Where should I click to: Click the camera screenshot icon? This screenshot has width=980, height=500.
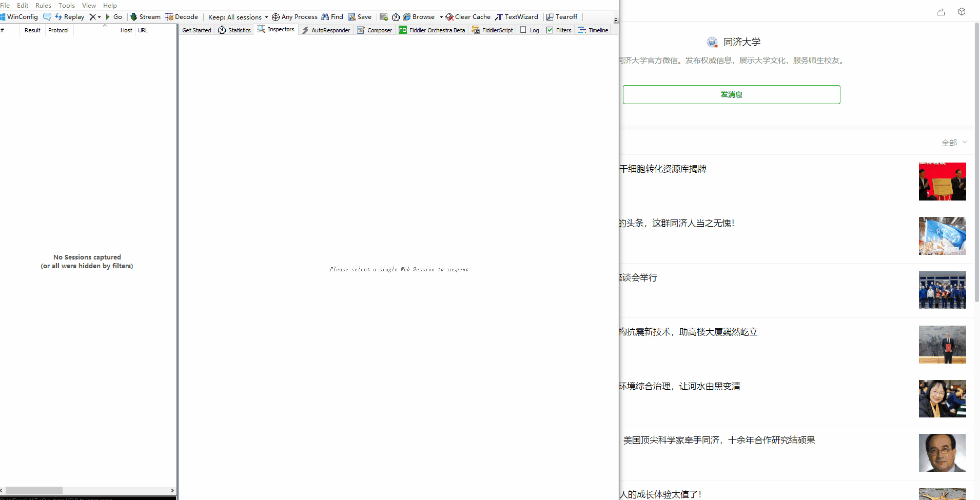click(384, 17)
